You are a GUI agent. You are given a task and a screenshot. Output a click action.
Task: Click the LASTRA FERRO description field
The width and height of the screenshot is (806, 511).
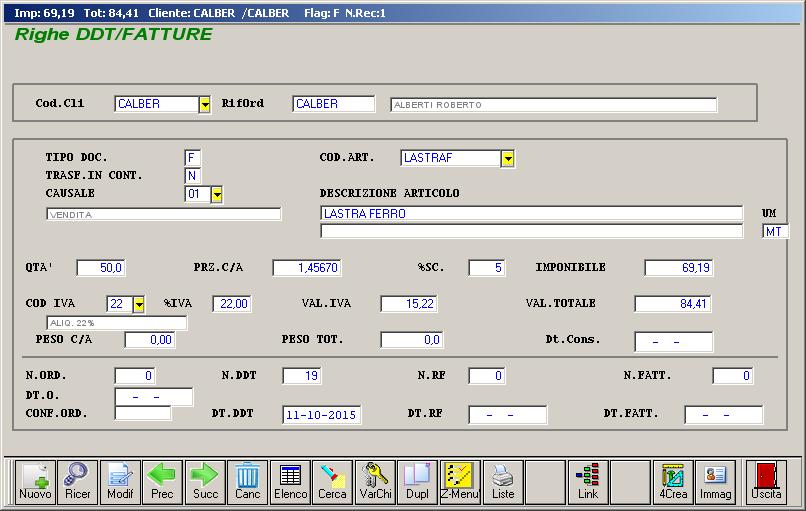coord(532,213)
